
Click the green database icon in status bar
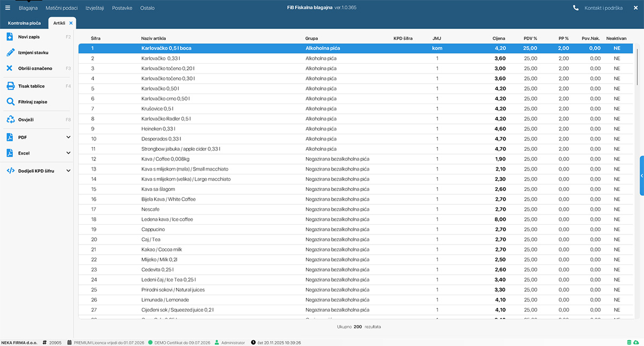point(629,342)
